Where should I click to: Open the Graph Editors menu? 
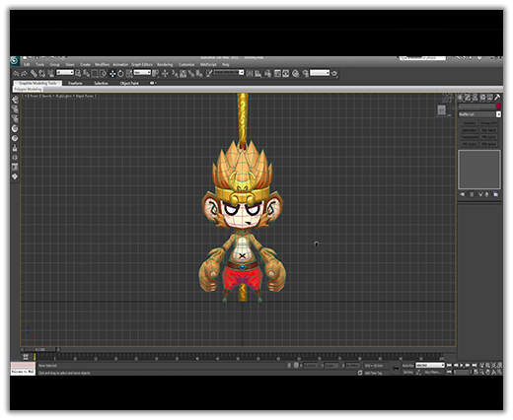point(142,64)
